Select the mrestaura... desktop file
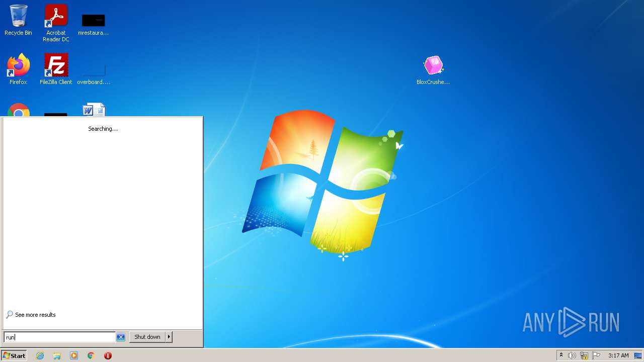Screen dimensions: 644x362 [x=94, y=24]
